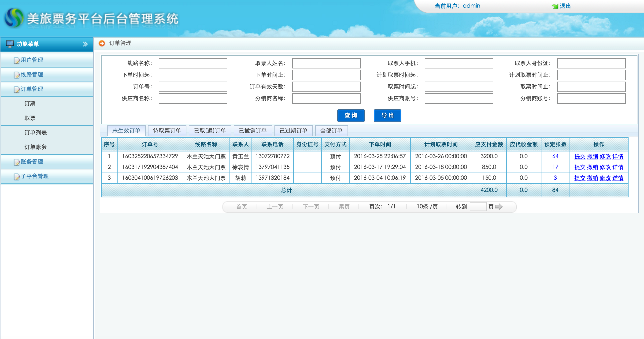Switch to the 全部订单 tab
Image resolution: width=644 pixels, height=339 pixels.
(331, 131)
